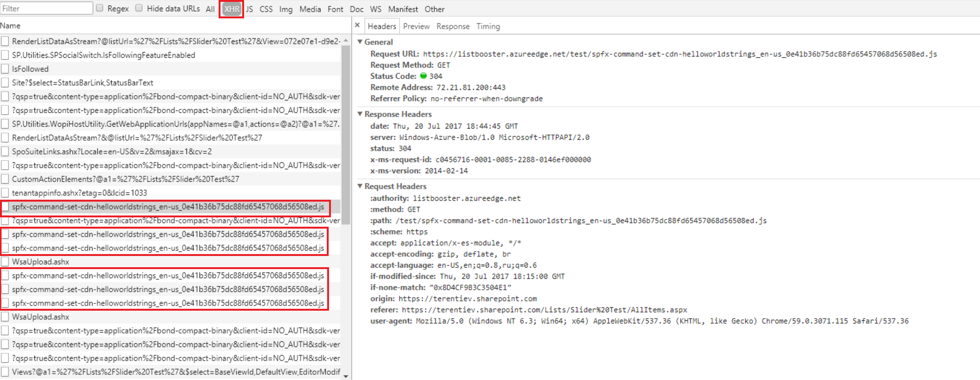The image size is (980, 380).
Task: Click the Img filter
Action: point(285,9)
